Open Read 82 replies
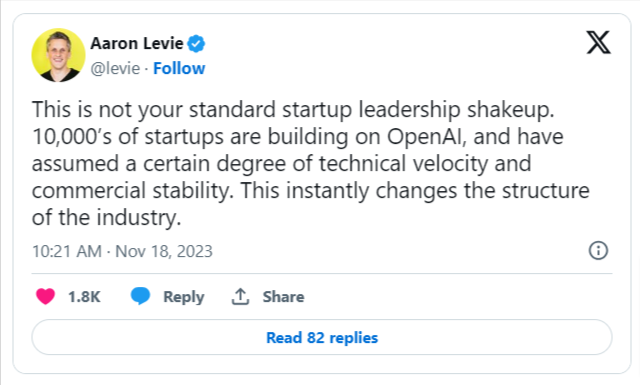Screen dimensions: 640x385 pos(322,337)
